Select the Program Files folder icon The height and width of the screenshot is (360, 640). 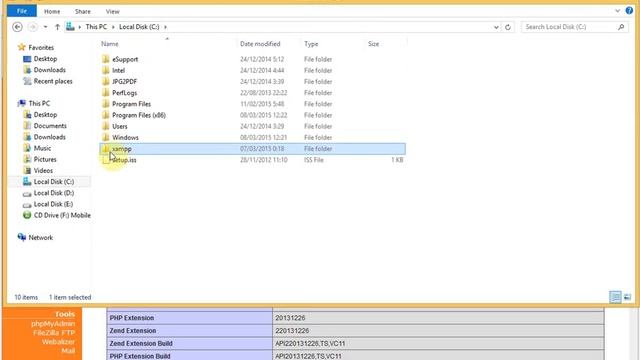tap(106, 104)
